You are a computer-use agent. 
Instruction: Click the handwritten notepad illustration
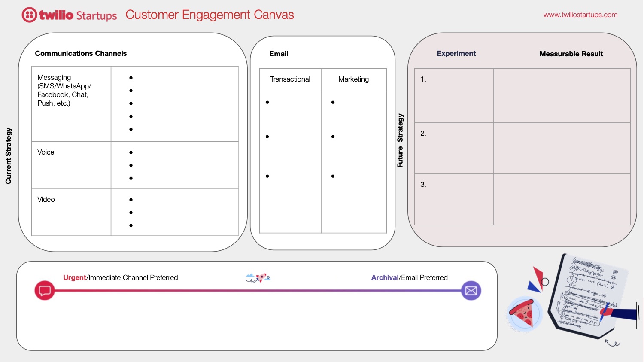point(587,295)
